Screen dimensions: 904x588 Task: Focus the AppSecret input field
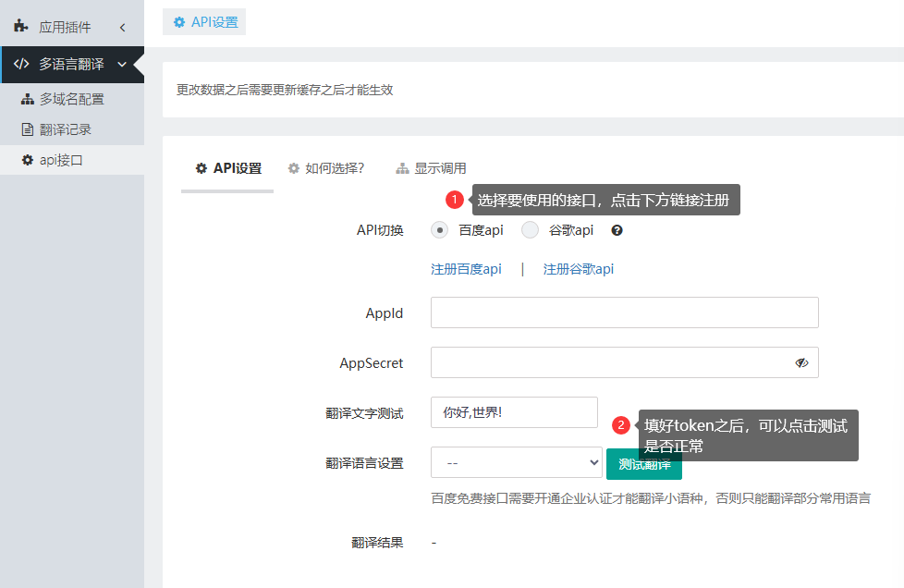point(624,362)
